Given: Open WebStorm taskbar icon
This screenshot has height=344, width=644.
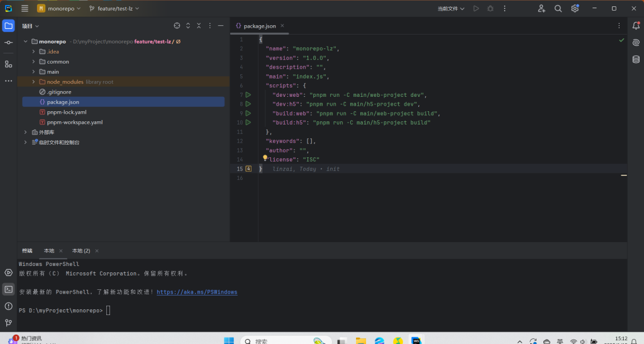Looking at the screenshot, I should point(416,340).
